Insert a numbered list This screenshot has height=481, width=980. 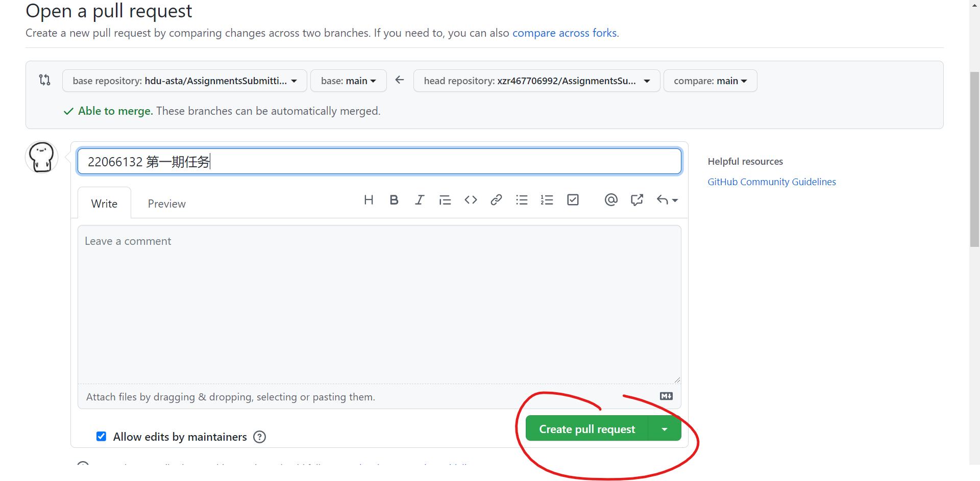(547, 200)
